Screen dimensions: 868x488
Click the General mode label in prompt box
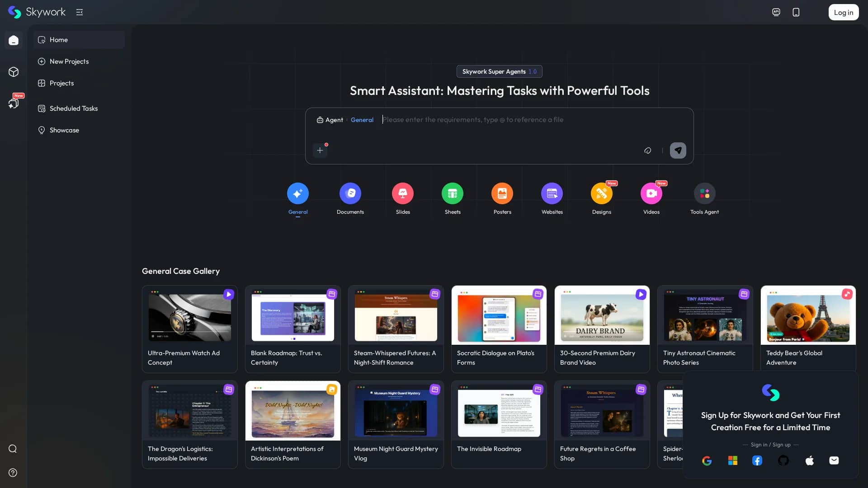tap(362, 120)
